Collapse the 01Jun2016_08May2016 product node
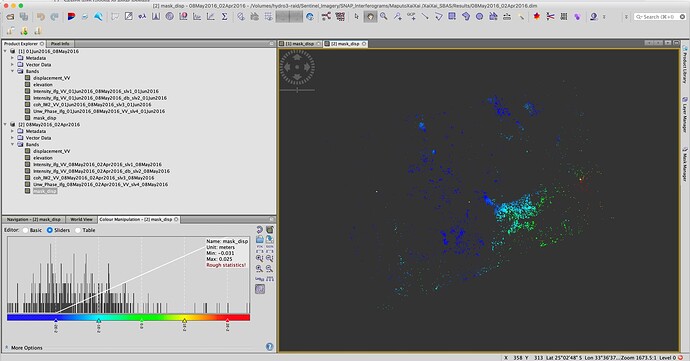 click(x=6, y=52)
